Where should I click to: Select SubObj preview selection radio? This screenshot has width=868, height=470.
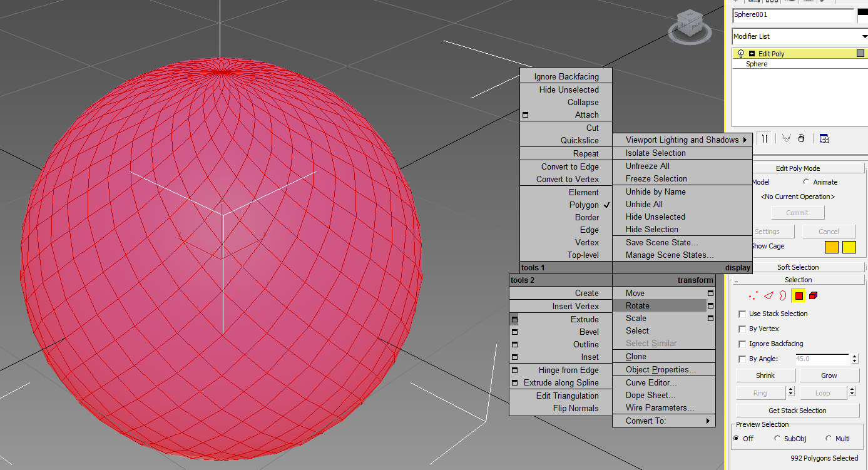tap(778, 438)
